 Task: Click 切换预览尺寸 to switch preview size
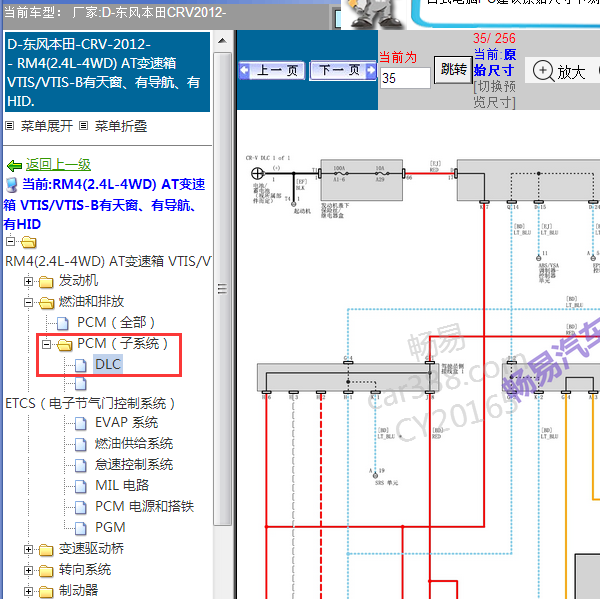(x=494, y=94)
